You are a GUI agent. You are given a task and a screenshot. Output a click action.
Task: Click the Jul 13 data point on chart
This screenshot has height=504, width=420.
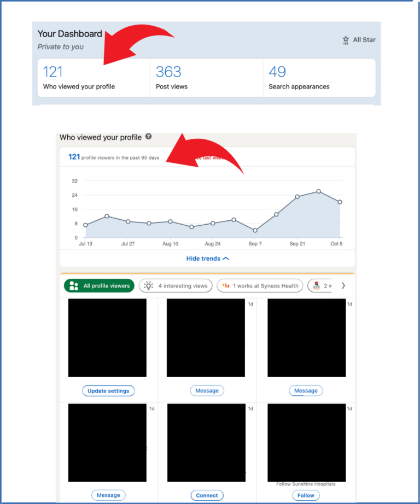[85, 225]
